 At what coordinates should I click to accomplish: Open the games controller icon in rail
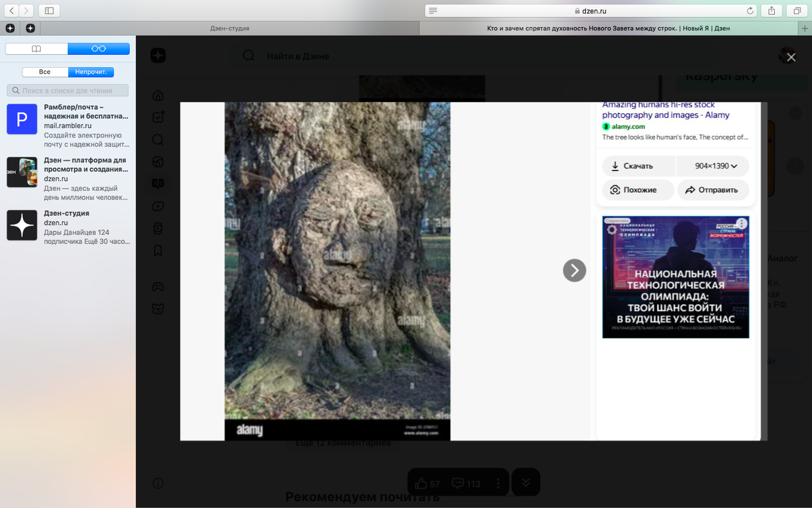(x=158, y=287)
